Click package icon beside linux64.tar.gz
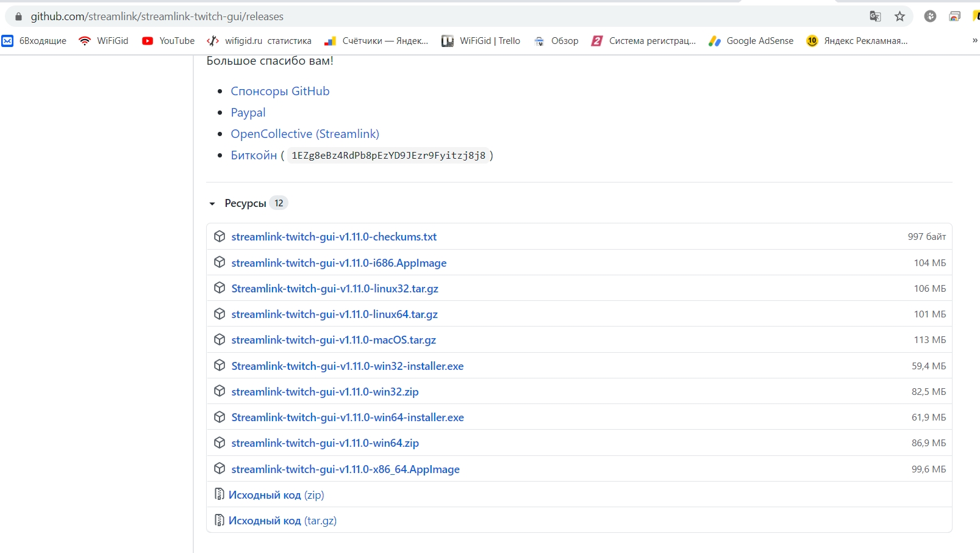The width and height of the screenshot is (980, 553). [x=220, y=314]
